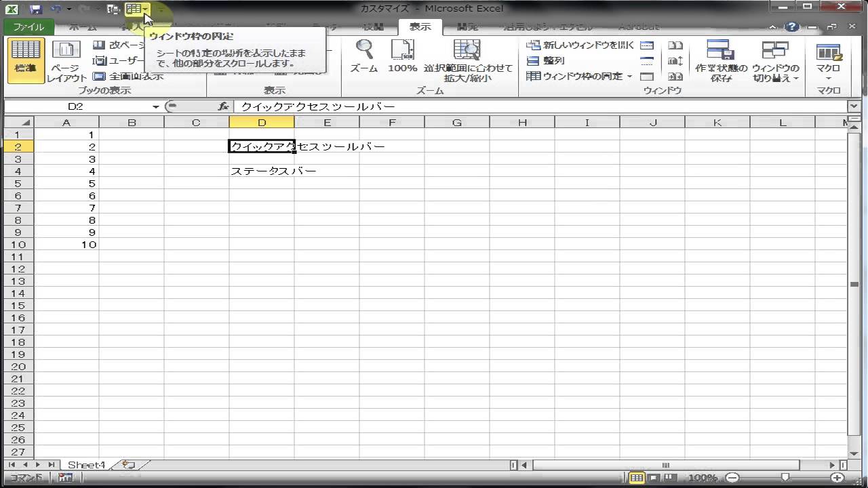
Task: Expand the formula bar with right-end arrow
Action: (854, 106)
